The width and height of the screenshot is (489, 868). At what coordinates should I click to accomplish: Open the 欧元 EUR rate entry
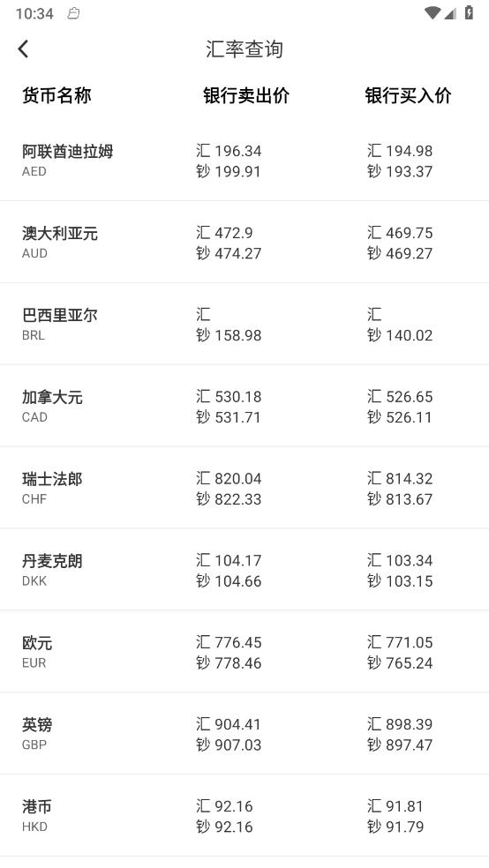[x=244, y=652]
